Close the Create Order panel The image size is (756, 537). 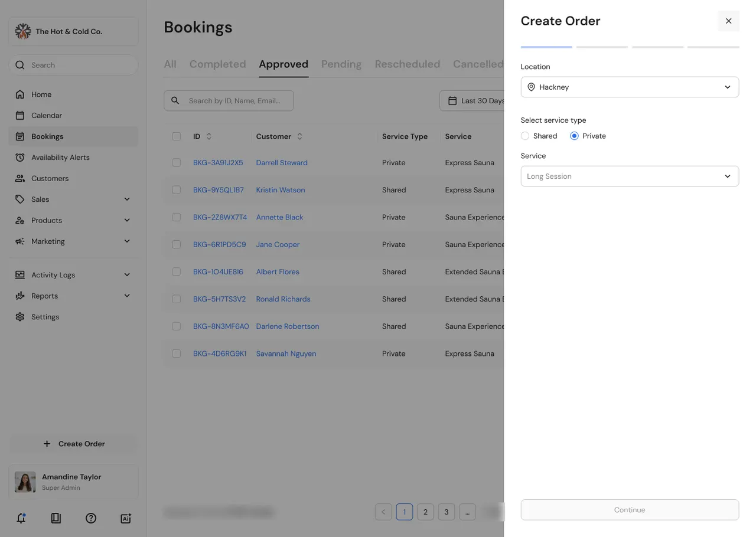[x=728, y=21]
